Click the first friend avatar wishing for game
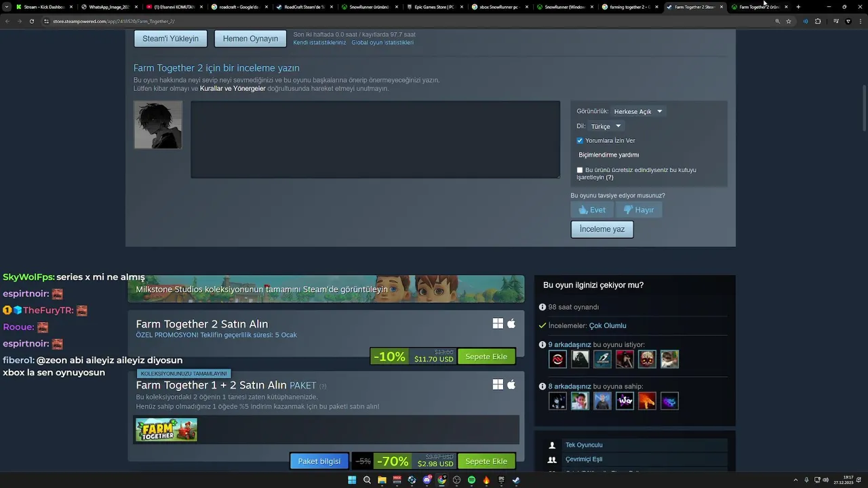Image resolution: width=868 pixels, height=488 pixels. coord(557,359)
